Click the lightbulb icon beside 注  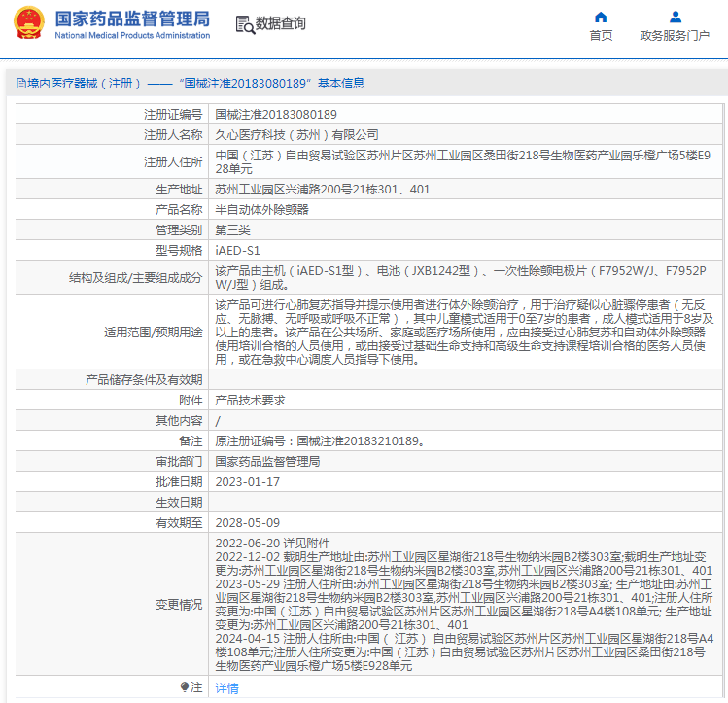click(x=184, y=687)
